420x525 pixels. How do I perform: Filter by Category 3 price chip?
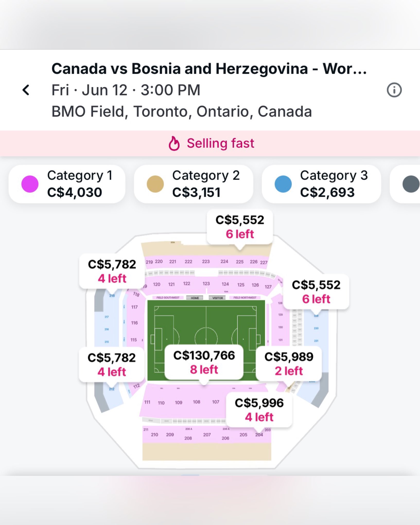[321, 184]
